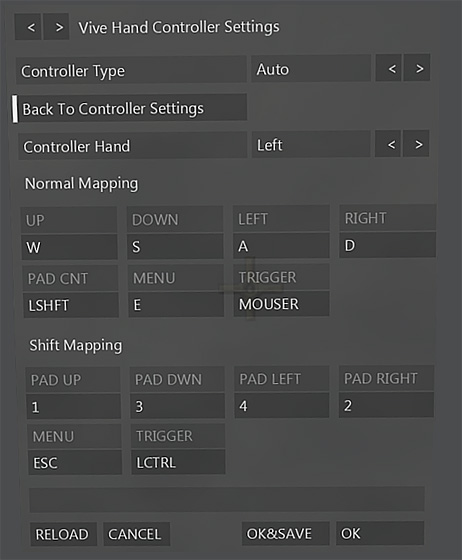
Task: Click the OK&SAVE button
Action: point(286,533)
